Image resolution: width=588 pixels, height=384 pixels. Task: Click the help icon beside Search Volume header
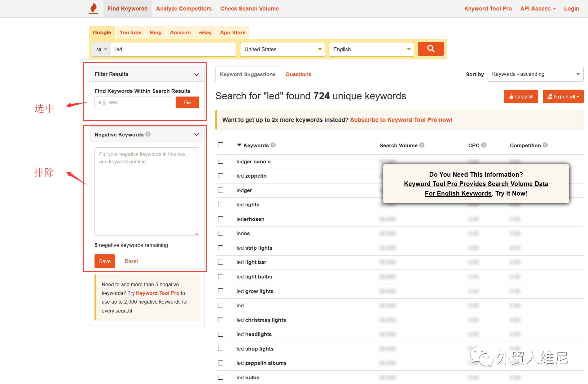[422, 145]
